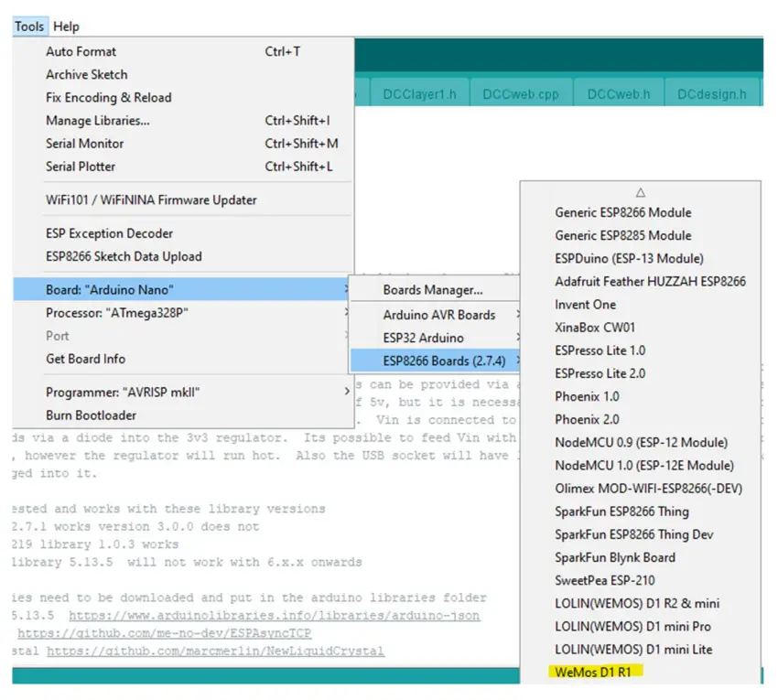Screen dimensions: 778x700
Task: Click the scroll-up arrow above Generic ESP8266 Module
Action: click(x=640, y=192)
